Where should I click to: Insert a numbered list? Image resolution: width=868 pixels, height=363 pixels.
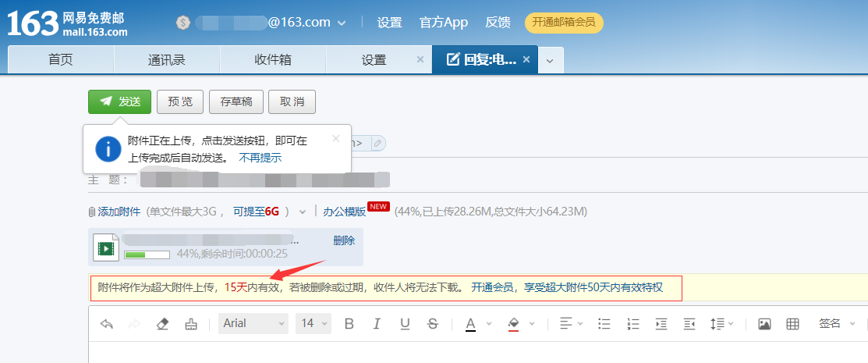pyautogui.click(x=633, y=324)
